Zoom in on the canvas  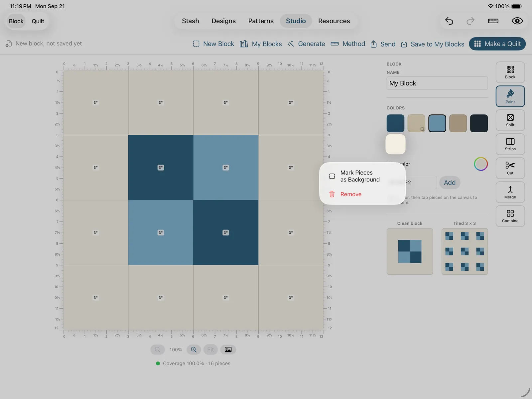tap(194, 349)
